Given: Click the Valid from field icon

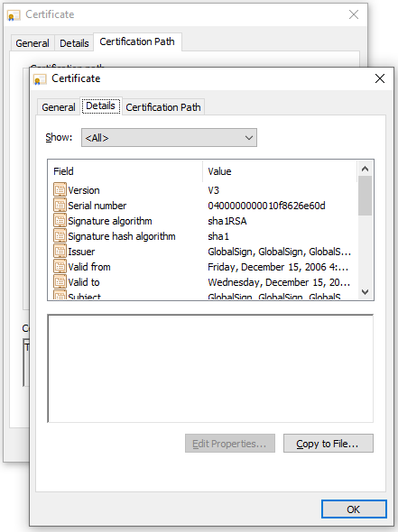Looking at the screenshot, I should tap(60, 266).
